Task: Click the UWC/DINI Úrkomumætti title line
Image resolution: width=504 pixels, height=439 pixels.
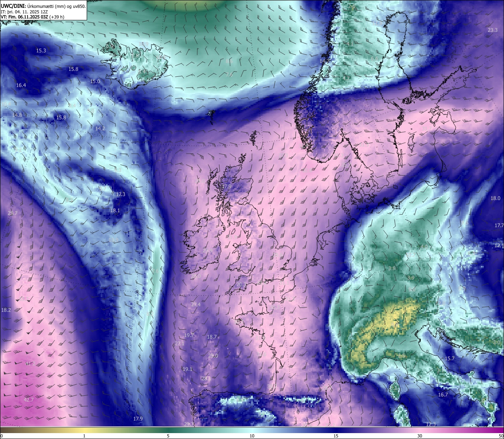Action: click(43, 6)
